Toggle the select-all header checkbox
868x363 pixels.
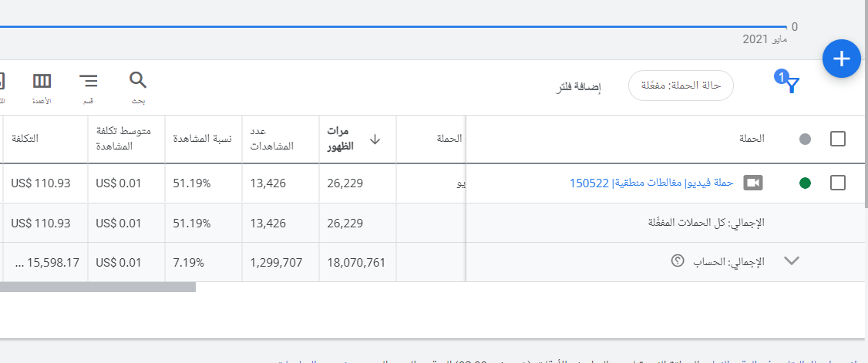(x=838, y=139)
